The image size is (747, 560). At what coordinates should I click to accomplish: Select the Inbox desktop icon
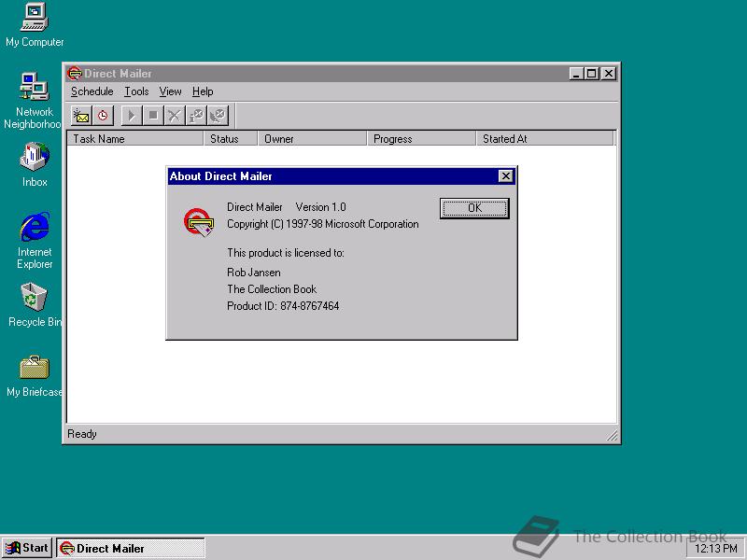coord(35,164)
